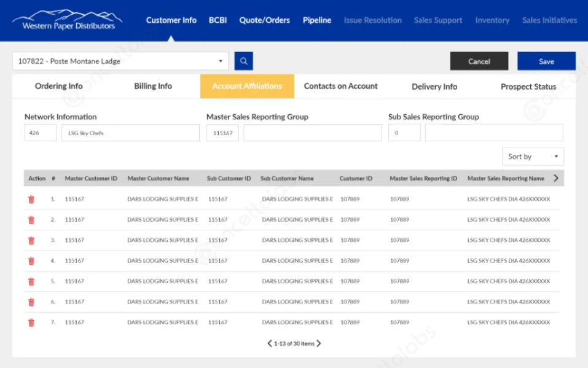588x368 pixels.
Task: Switch to the Ordering Info tab
Action: [x=58, y=86]
